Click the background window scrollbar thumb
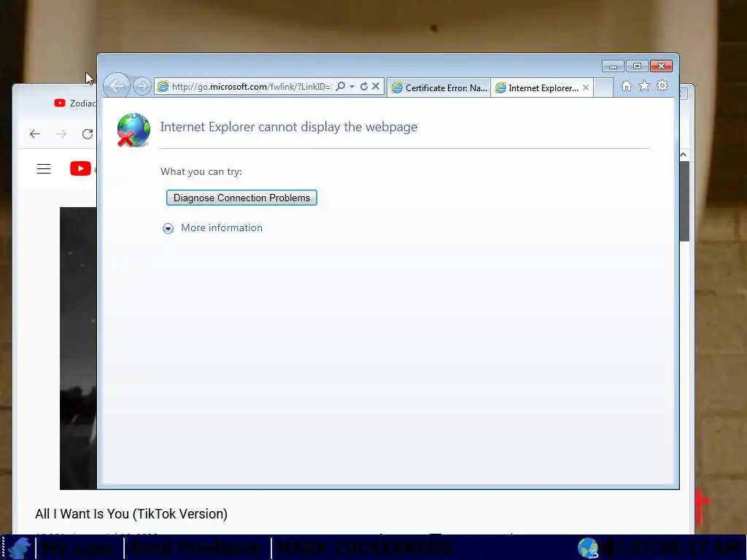 pyautogui.click(x=684, y=201)
